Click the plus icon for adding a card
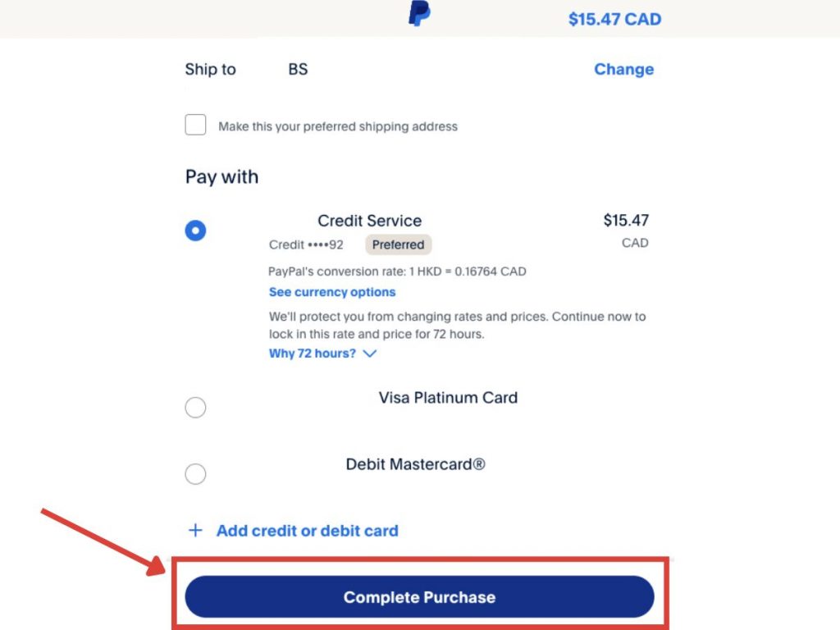Image resolution: width=840 pixels, height=630 pixels. pyautogui.click(x=195, y=531)
